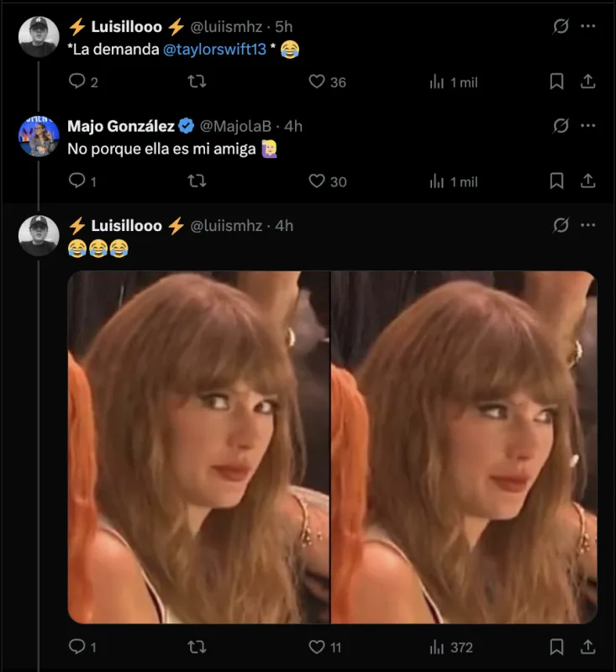Screen dimensions: 616x672
Task: Retweet Majo González's reply
Action: pos(197,181)
